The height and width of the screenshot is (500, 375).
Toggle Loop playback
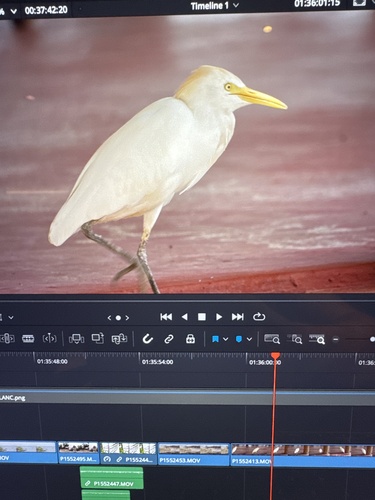(259, 317)
